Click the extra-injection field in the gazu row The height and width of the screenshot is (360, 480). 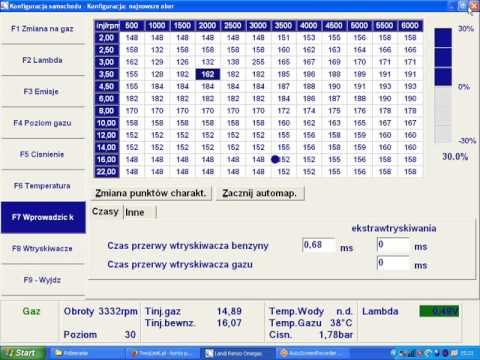coord(393,264)
